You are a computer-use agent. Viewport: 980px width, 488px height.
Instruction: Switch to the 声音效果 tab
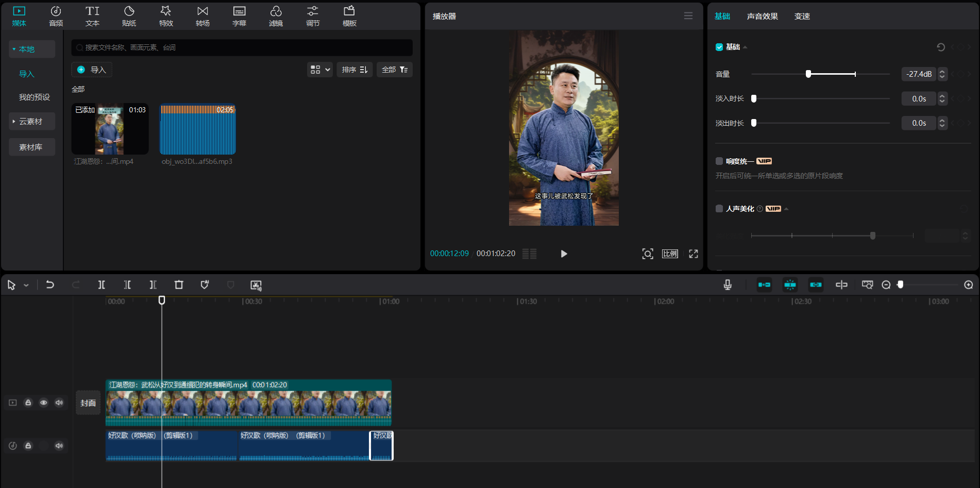point(762,16)
